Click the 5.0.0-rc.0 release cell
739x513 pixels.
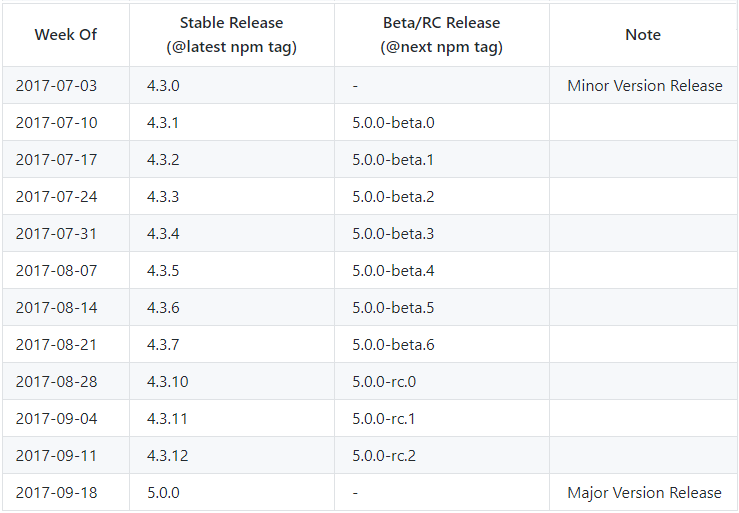coord(385,382)
